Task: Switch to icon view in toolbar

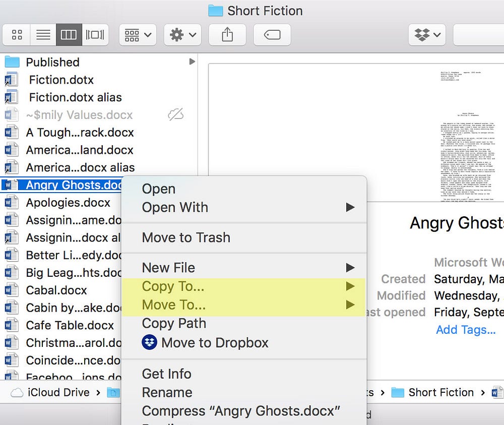Action: point(17,34)
